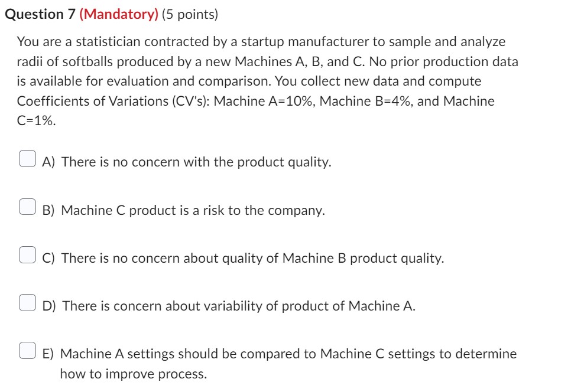Check the checkbox for option B
The width and height of the screenshot is (584, 392).
coord(26,206)
